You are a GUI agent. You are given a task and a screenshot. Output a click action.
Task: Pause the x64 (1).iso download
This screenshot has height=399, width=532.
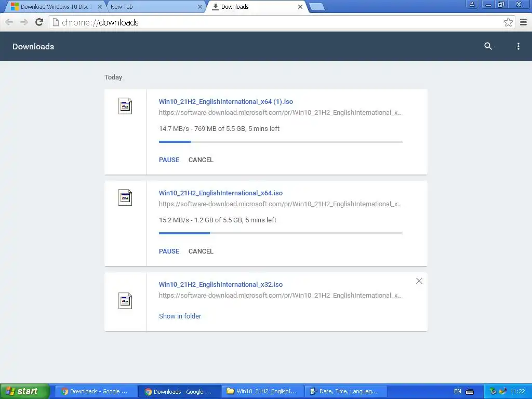(169, 160)
